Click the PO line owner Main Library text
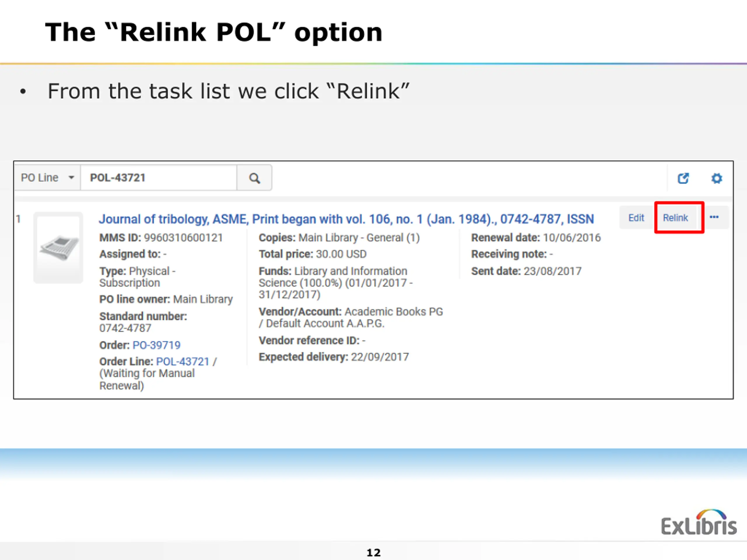Screen dimensions: 747x560 tap(166, 299)
